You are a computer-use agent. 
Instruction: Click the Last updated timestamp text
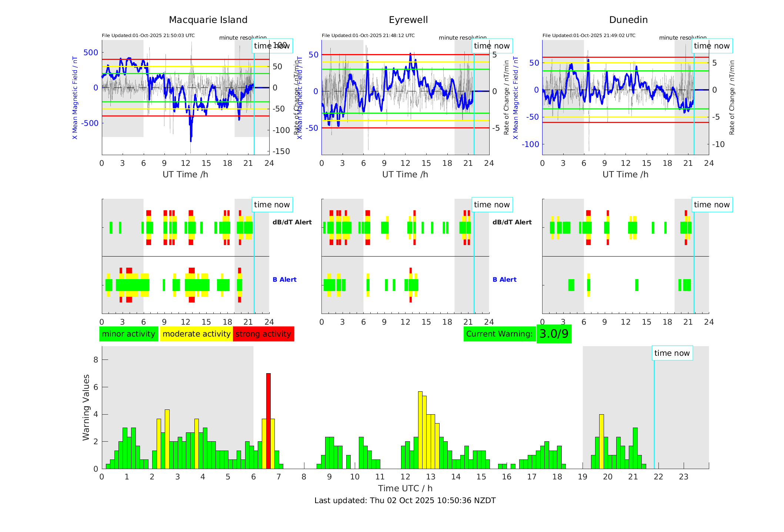point(405,501)
